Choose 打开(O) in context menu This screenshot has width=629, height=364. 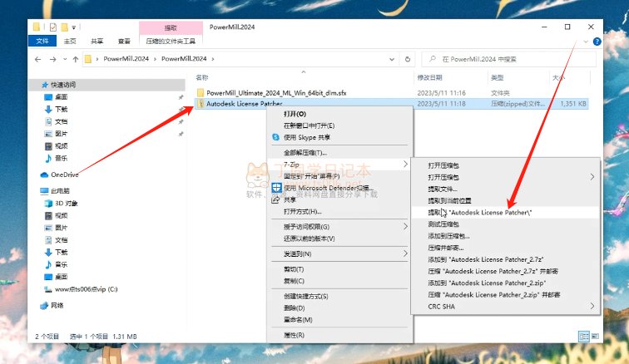point(295,114)
